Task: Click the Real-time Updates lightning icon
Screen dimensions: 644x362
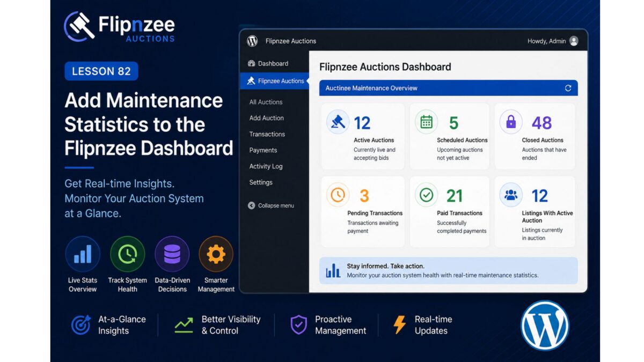Action: 400,325
